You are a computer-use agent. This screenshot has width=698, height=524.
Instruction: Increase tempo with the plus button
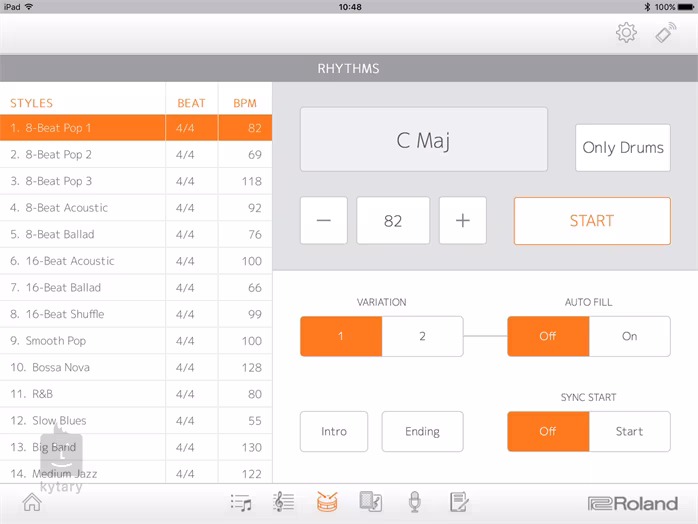coord(462,221)
